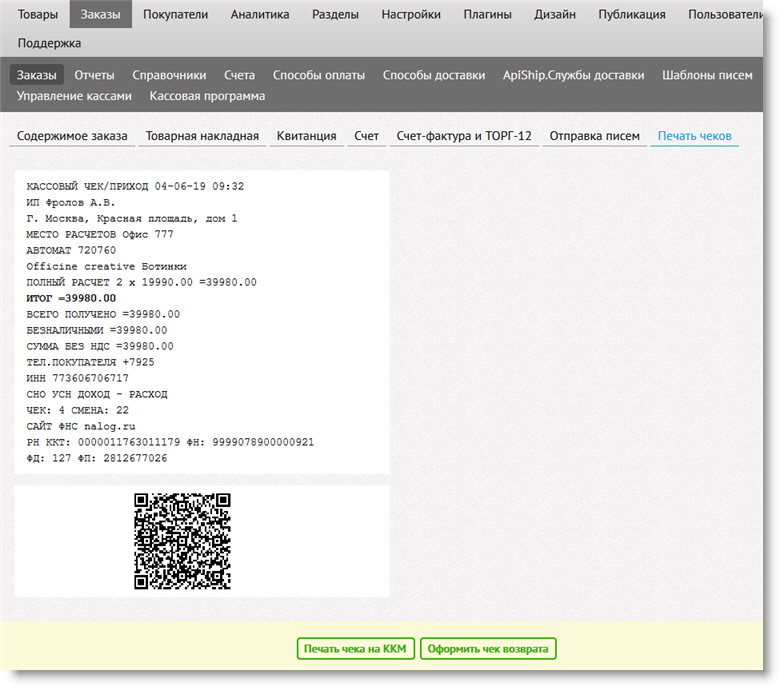Viewport: 779px width, 686px height.
Task: Open the Поддержка menu item
Action: pos(49,43)
